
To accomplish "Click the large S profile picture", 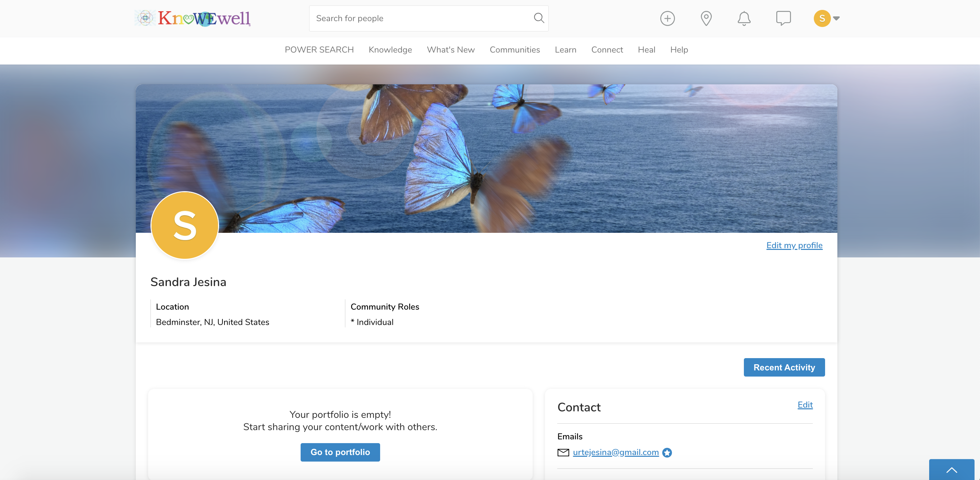I will [x=185, y=225].
